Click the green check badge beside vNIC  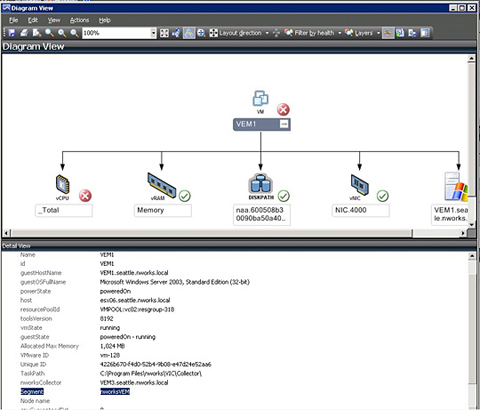383,196
